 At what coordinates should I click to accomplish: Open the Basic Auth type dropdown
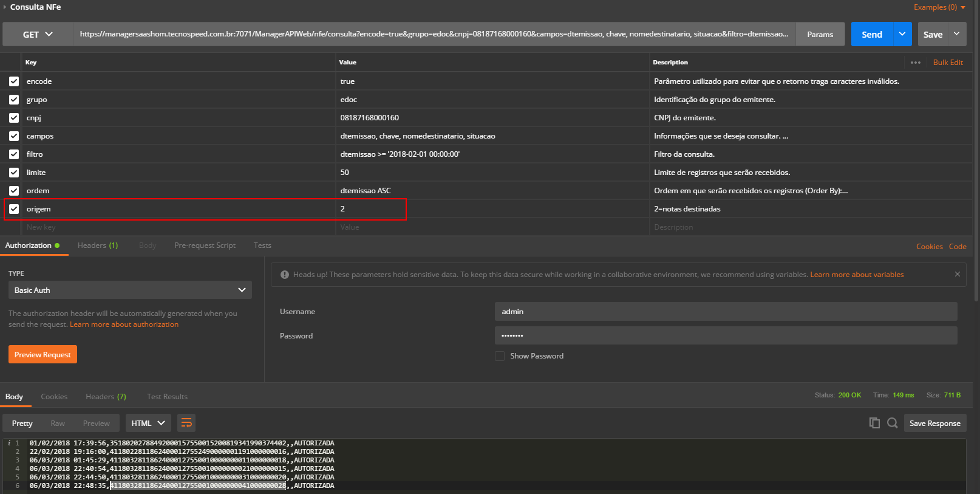(x=130, y=290)
